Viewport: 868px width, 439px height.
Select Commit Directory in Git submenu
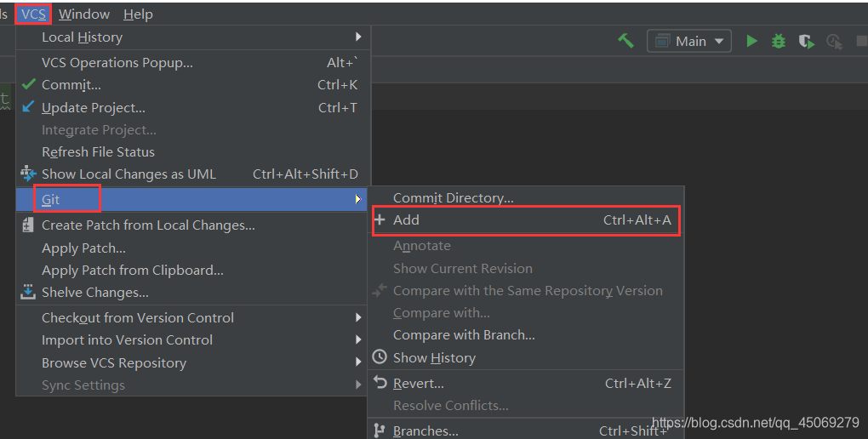[x=526, y=197]
